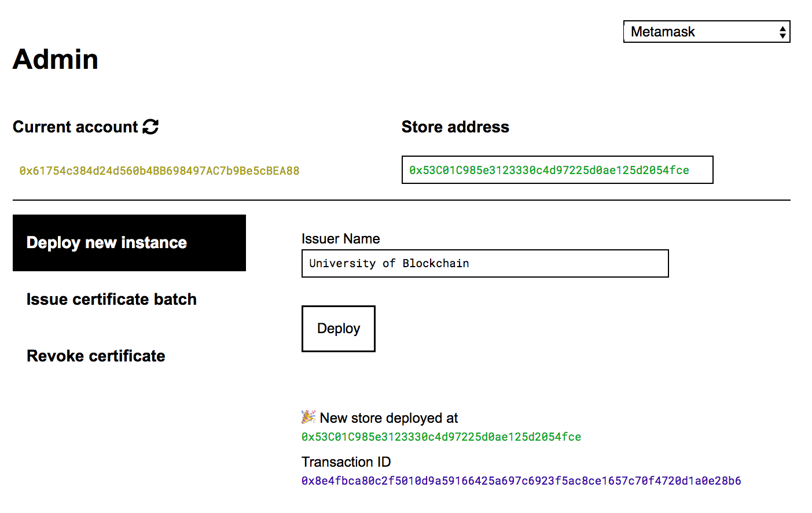The image size is (812, 513).
Task: Open the Metamask provider dropdown
Action: pos(706,32)
